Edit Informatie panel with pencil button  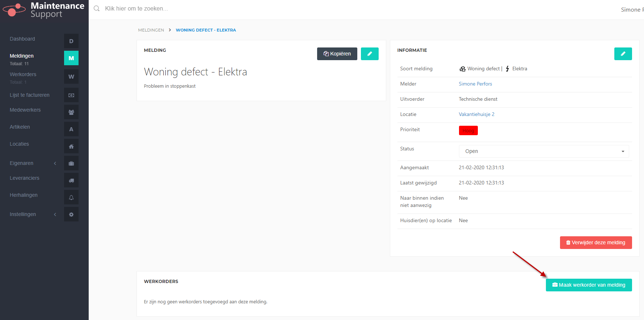pos(623,54)
